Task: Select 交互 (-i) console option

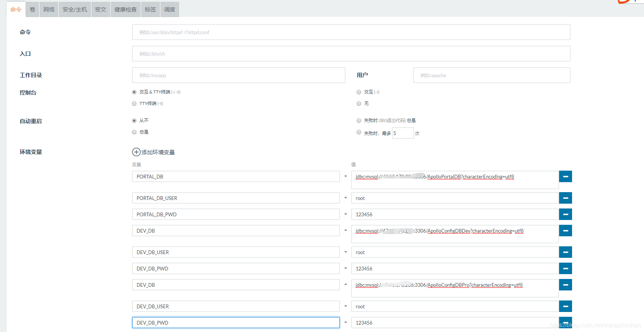Action: (359, 92)
